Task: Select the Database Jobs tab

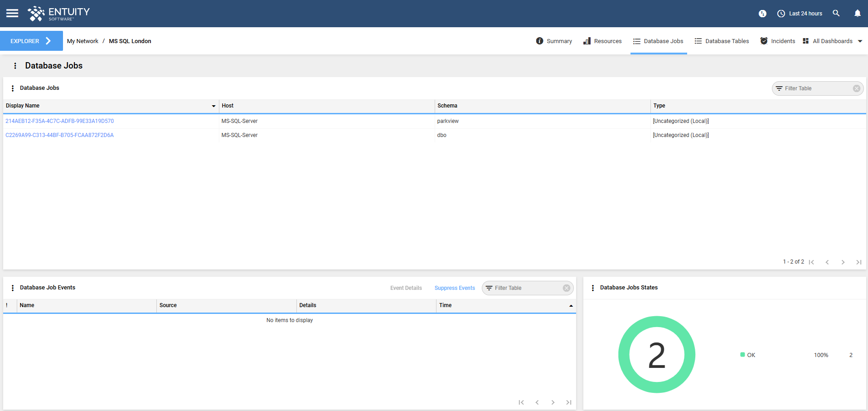Action: tap(658, 41)
